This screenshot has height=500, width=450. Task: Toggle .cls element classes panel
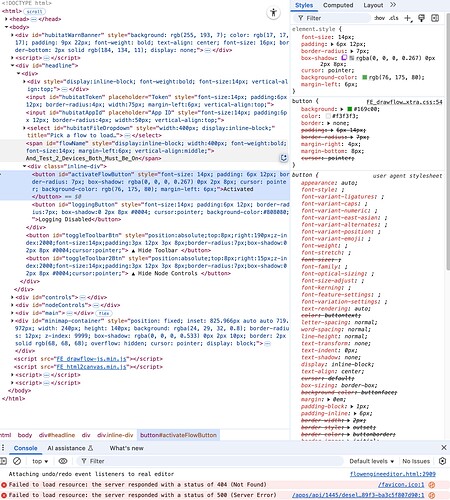click(394, 18)
